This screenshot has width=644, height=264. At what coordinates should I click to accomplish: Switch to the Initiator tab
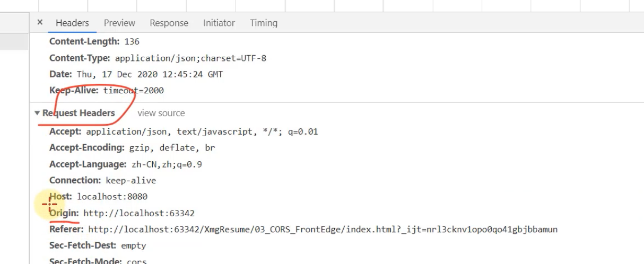(x=219, y=23)
